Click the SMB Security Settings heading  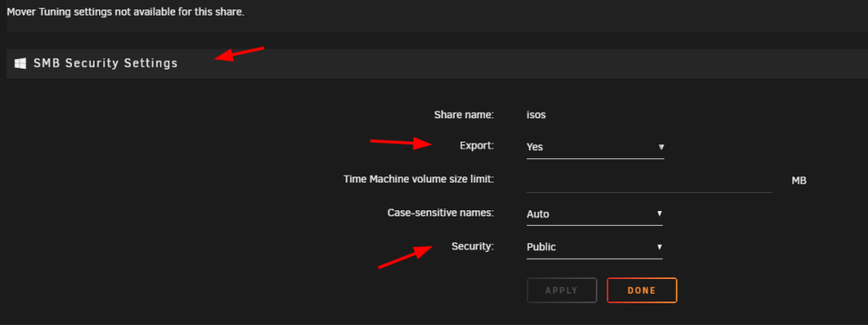[x=106, y=63]
